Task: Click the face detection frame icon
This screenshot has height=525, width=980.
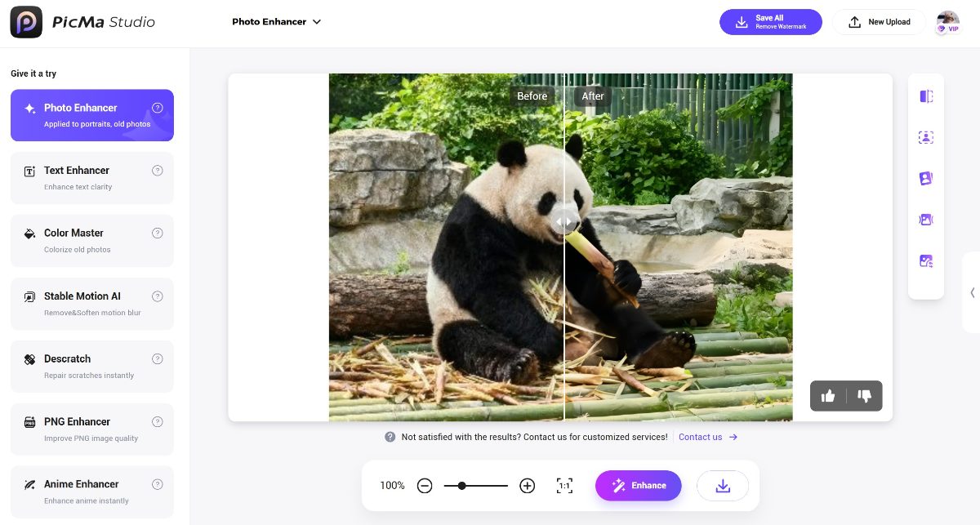Action: (926, 138)
